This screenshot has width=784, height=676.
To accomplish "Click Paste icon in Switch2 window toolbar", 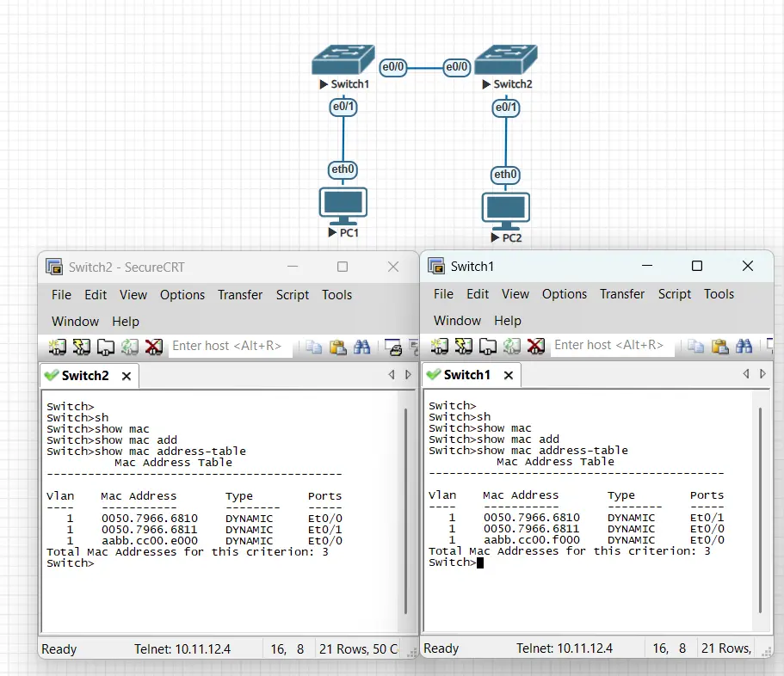I will tap(338, 347).
